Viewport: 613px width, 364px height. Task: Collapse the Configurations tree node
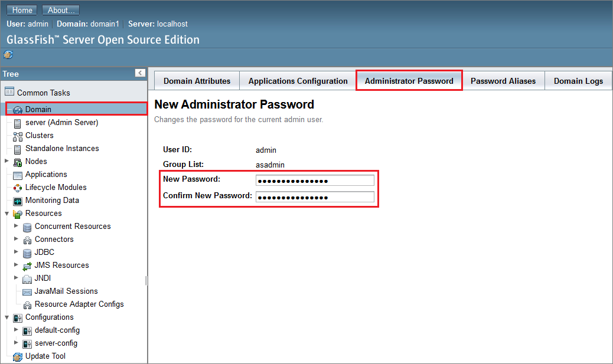[6, 317]
